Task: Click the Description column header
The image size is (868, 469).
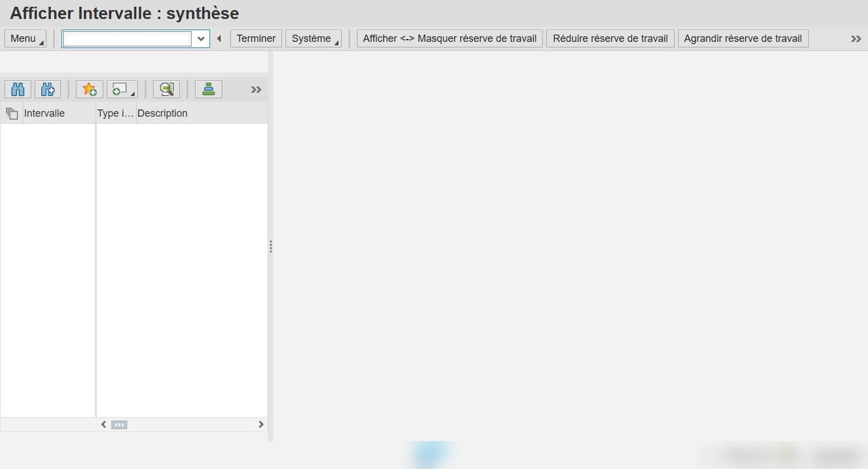Action: coord(202,113)
